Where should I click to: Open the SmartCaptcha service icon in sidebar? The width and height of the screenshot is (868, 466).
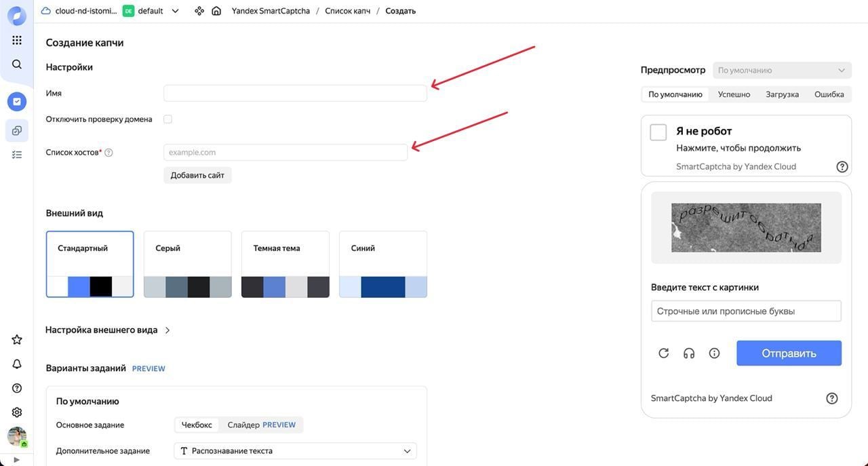pyautogui.click(x=17, y=102)
